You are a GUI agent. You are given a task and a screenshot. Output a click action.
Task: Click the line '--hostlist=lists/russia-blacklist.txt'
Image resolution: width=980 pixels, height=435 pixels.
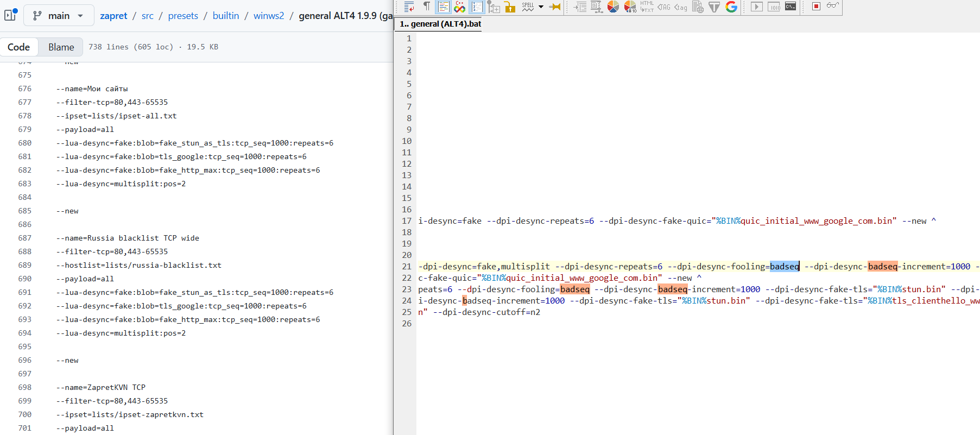(x=138, y=265)
